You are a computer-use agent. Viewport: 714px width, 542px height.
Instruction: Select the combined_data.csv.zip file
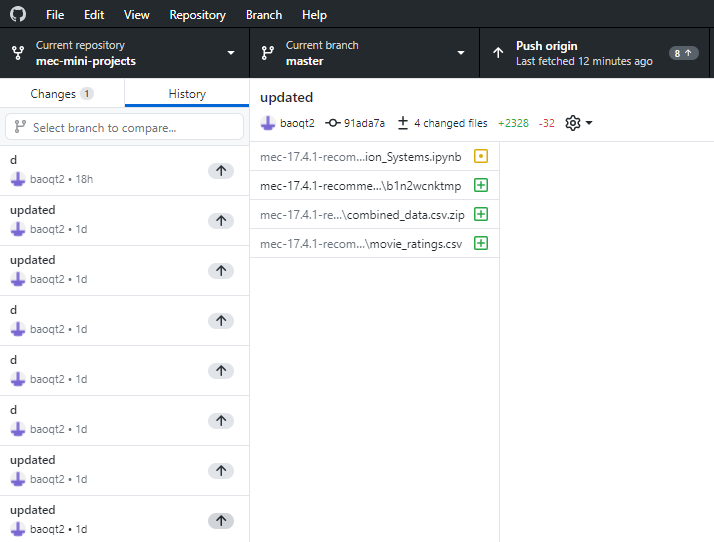[374, 214]
